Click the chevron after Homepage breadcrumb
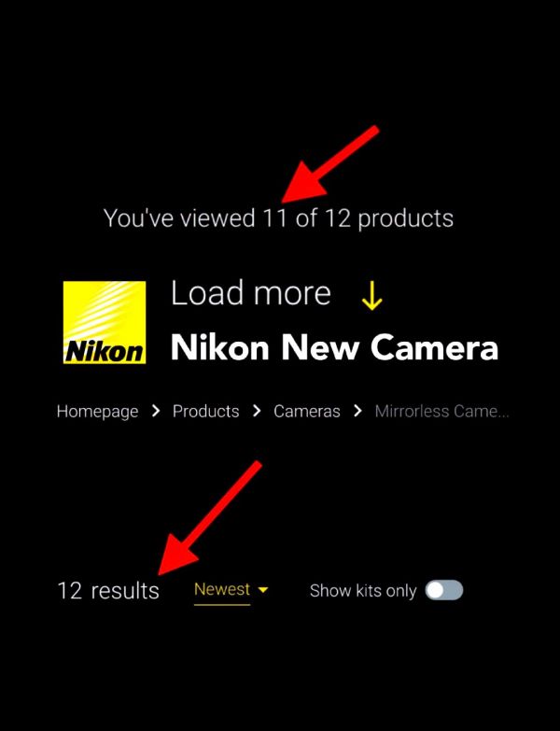This screenshot has height=731, width=560. coord(156,411)
